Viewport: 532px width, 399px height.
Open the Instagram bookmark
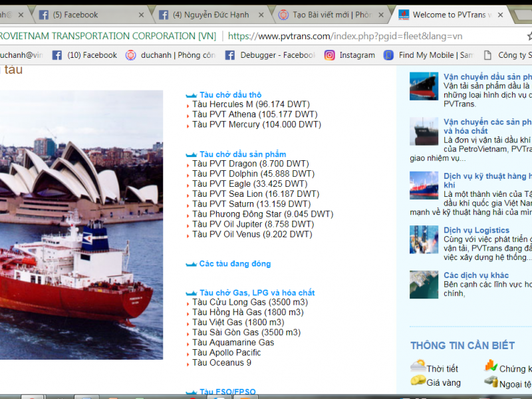pos(350,55)
